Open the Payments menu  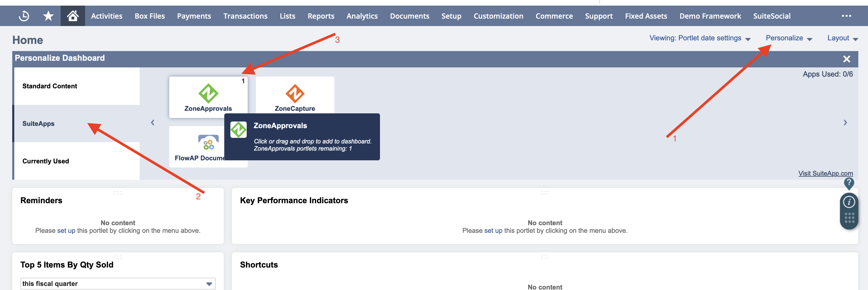click(194, 16)
